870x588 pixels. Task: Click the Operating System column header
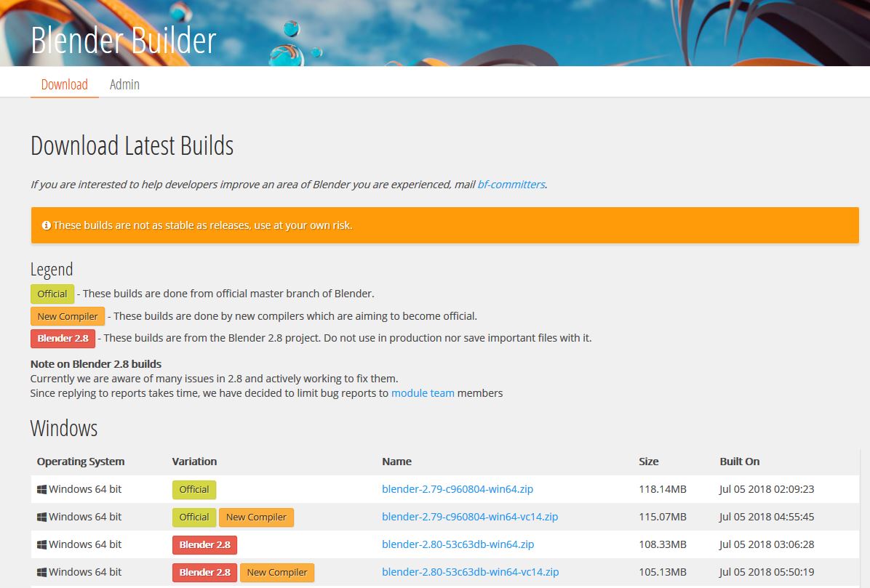[x=81, y=461]
